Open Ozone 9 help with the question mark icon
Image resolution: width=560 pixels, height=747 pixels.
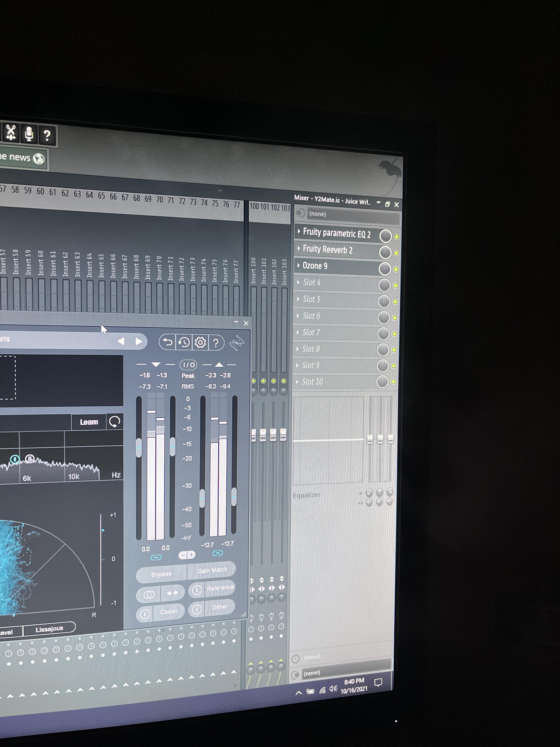click(216, 342)
